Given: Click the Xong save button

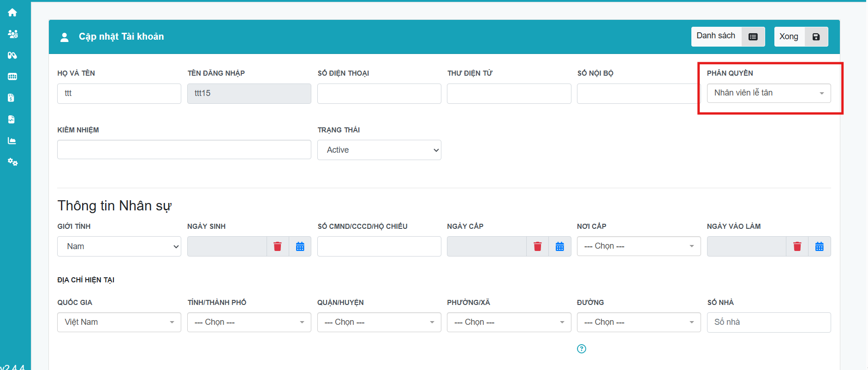Looking at the screenshot, I should [x=800, y=36].
